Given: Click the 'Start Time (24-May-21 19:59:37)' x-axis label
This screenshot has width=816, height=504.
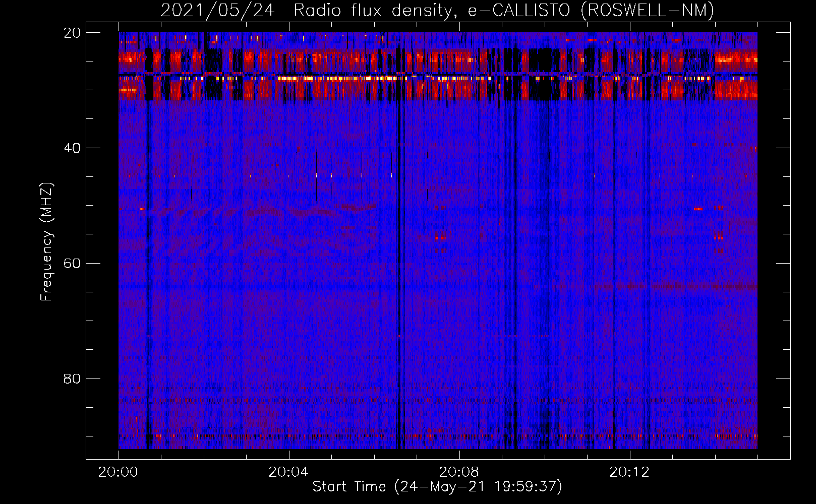Looking at the screenshot, I should click(x=437, y=487).
